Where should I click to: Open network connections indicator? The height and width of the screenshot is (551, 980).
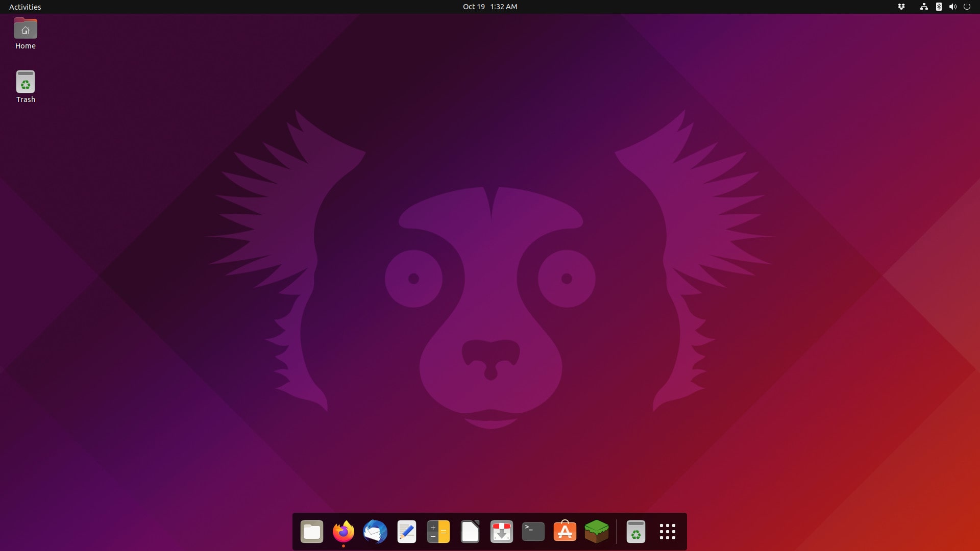click(x=923, y=7)
